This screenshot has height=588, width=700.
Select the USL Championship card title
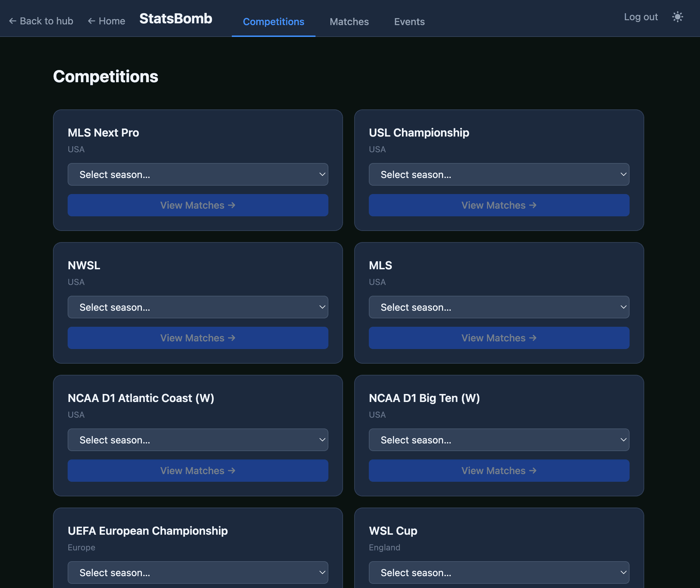pos(419,133)
